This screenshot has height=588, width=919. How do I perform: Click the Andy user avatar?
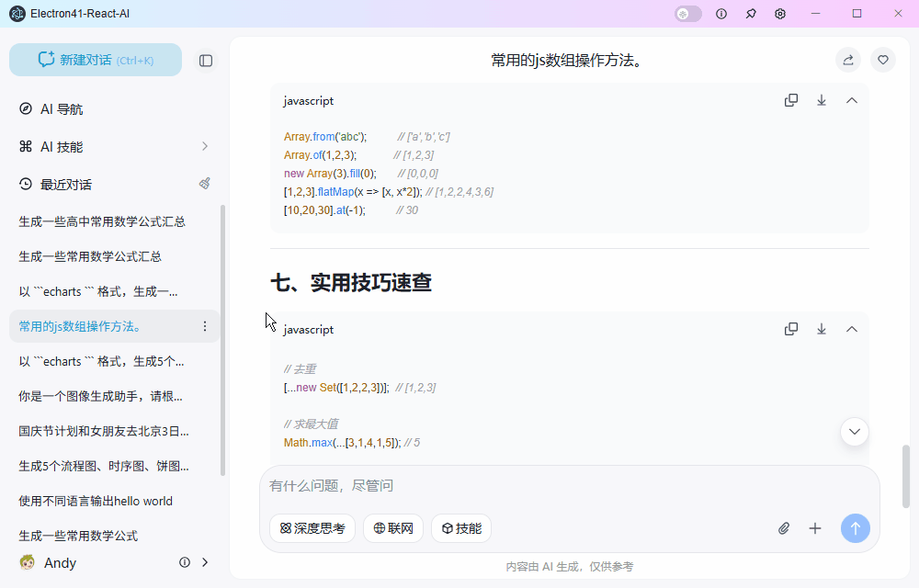[27, 562]
